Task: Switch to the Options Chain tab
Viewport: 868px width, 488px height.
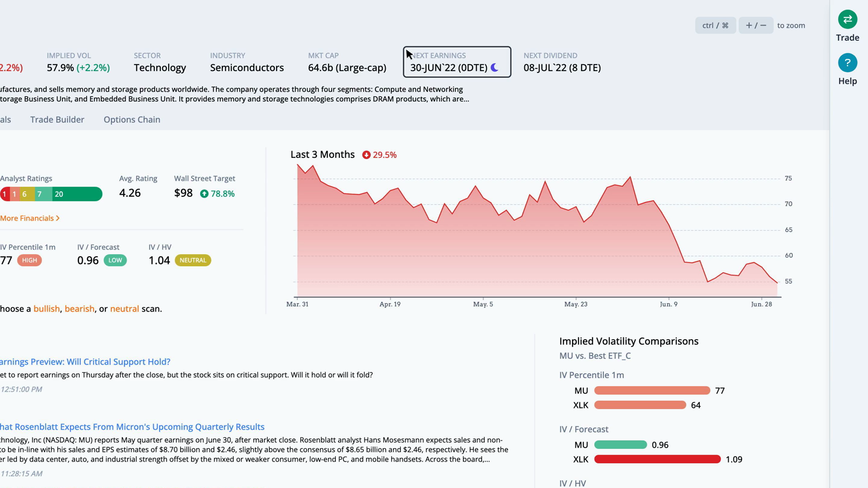Action: click(132, 119)
